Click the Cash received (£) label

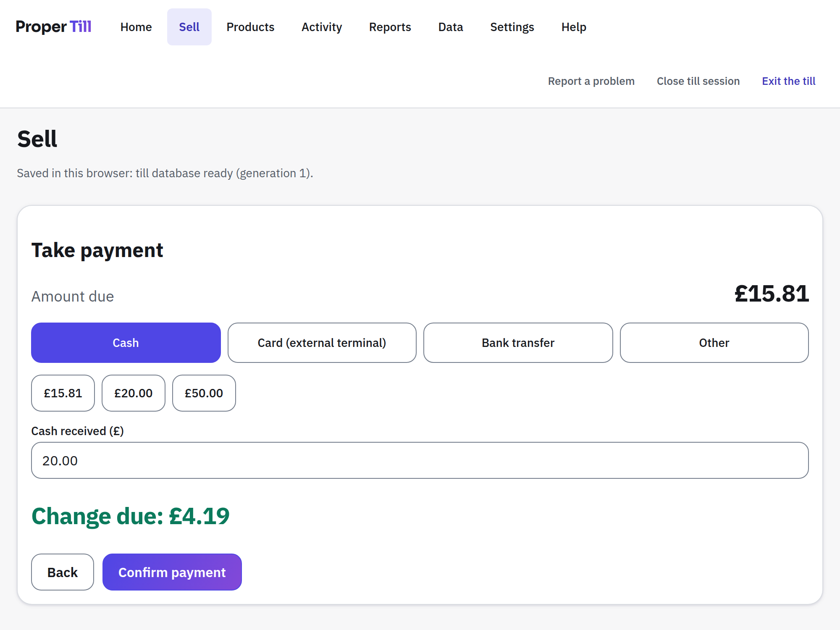[x=78, y=431]
